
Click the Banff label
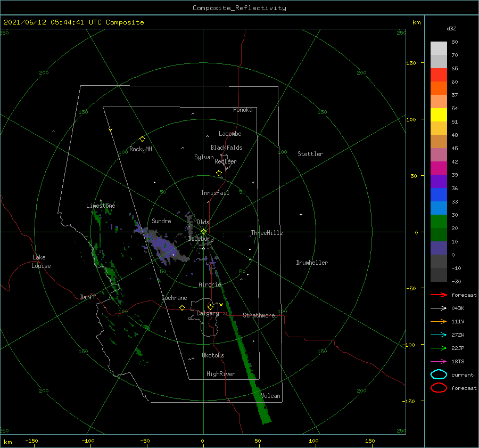88,297
